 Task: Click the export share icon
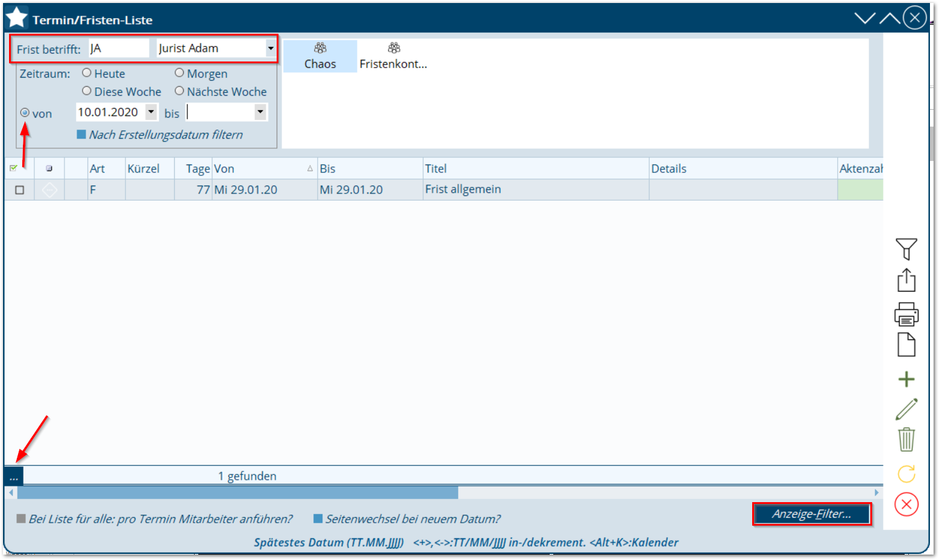(x=906, y=280)
